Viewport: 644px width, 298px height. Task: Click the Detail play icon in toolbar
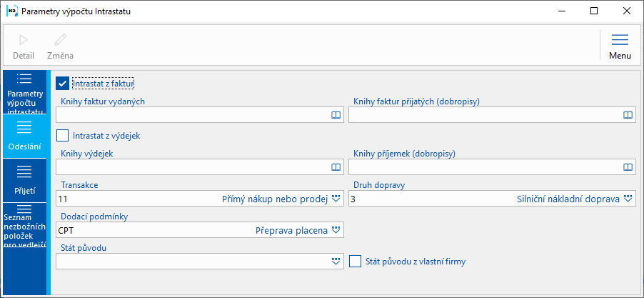(24, 40)
